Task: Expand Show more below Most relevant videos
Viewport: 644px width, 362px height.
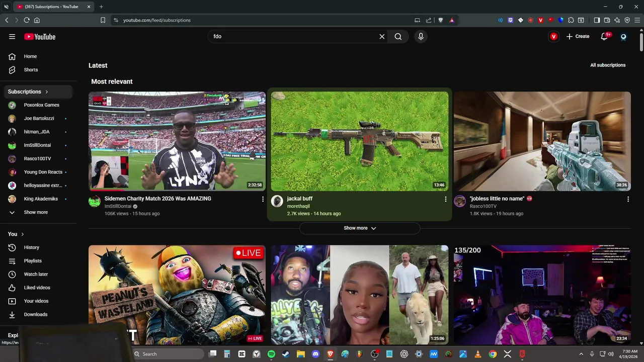Action: [x=360, y=228]
